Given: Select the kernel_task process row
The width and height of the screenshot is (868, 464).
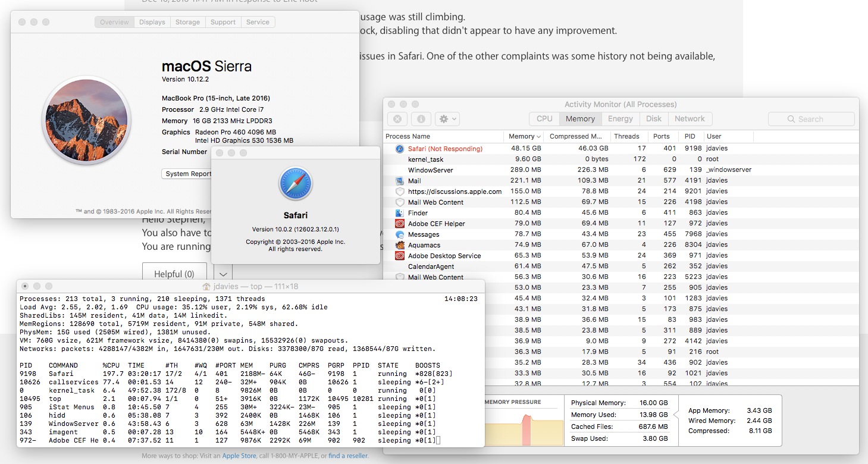Looking at the screenshot, I should [425, 159].
